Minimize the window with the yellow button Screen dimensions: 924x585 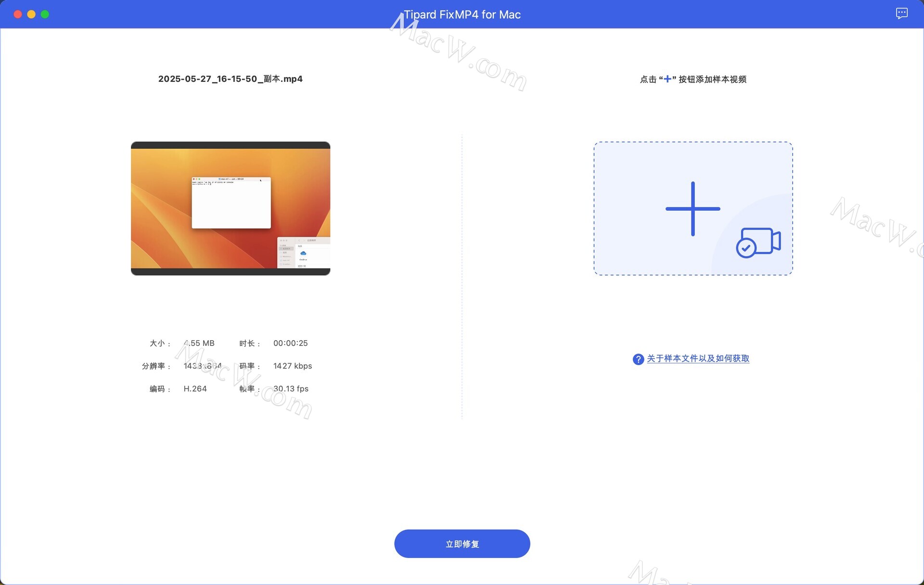click(31, 14)
